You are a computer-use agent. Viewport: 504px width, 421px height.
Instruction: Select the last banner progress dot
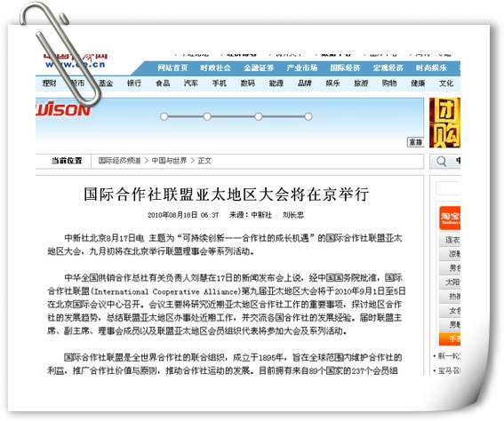[x=308, y=116]
